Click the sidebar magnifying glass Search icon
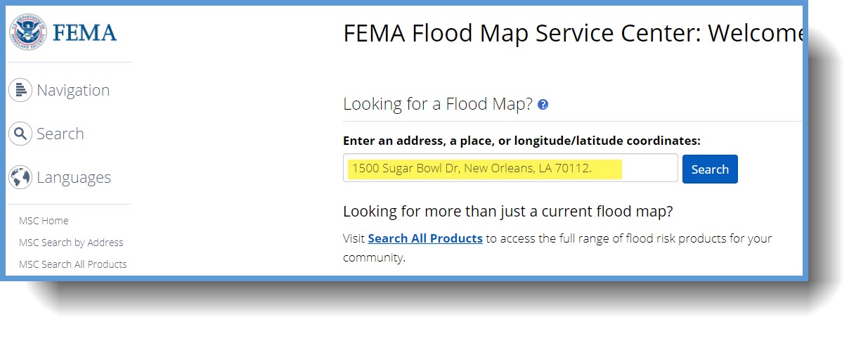 [20, 134]
